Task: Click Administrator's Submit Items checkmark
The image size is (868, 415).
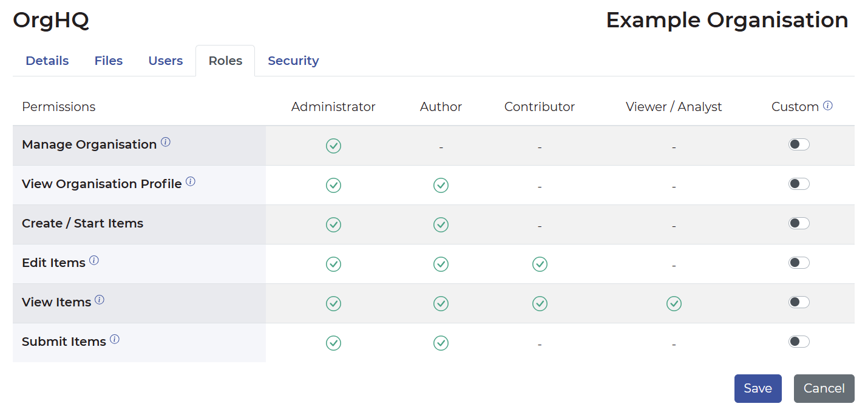Action: [333, 343]
